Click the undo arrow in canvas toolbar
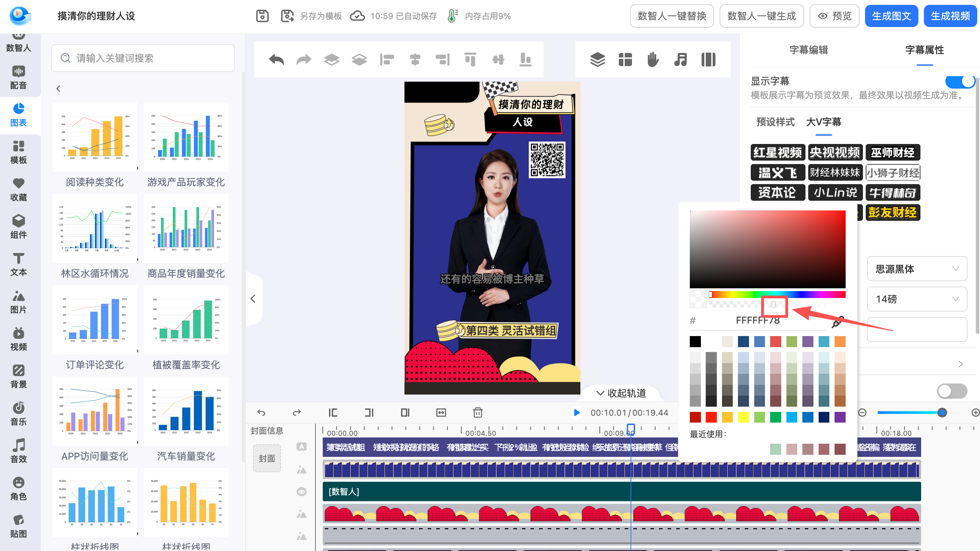 276,60
